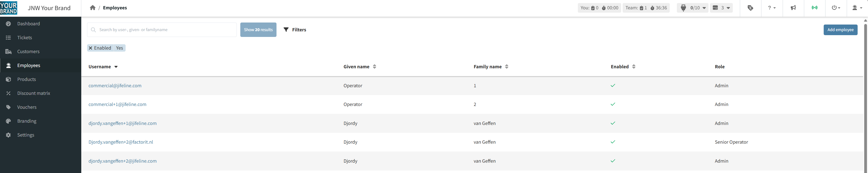This screenshot has height=173, width=868.
Task: Click the Add employee button
Action: [840, 30]
